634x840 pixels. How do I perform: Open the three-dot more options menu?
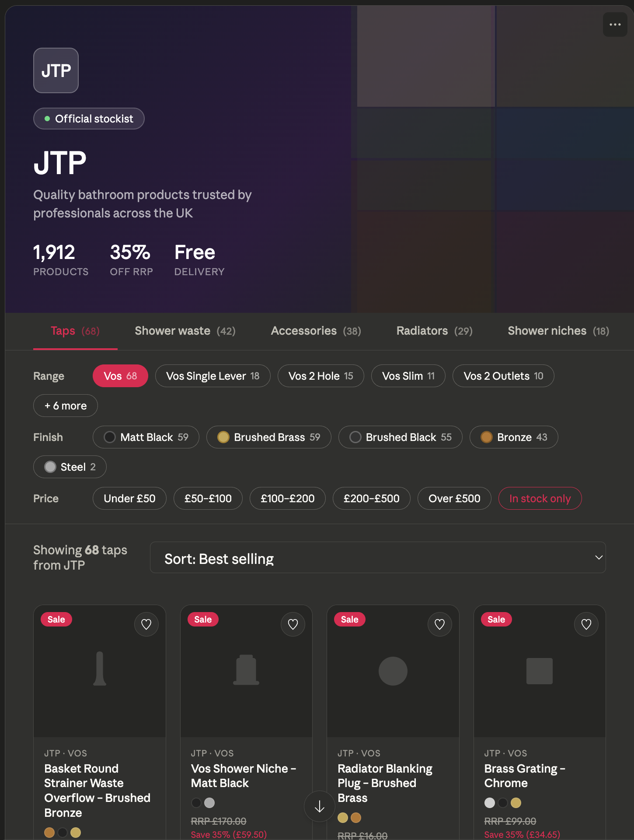coord(615,24)
